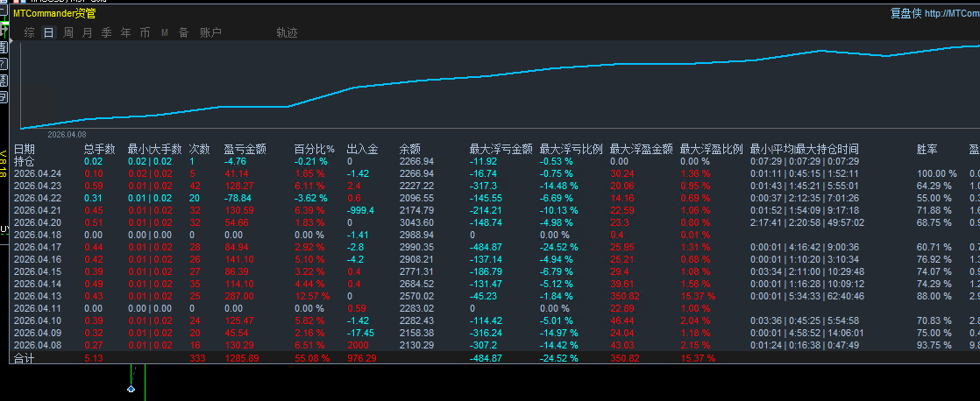This screenshot has width=980, height=401.
Task: Click the 合计 totals row label
Action: pos(24,358)
